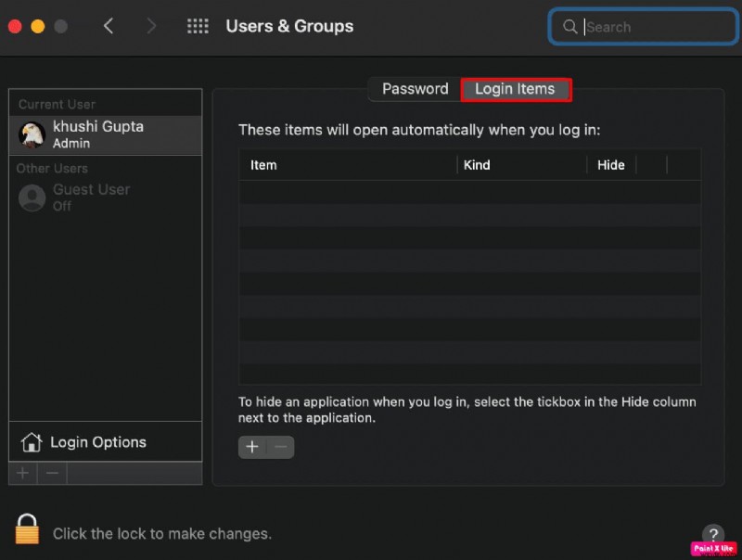The height and width of the screenshot is (560, 742).
Task: Click the forward navigation arrow
Action: click(151, 26)
